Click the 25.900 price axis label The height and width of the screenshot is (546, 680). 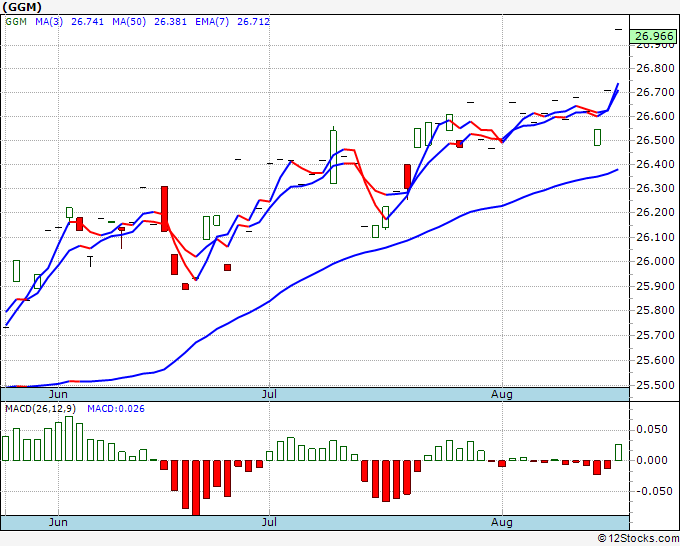[655, 286]
